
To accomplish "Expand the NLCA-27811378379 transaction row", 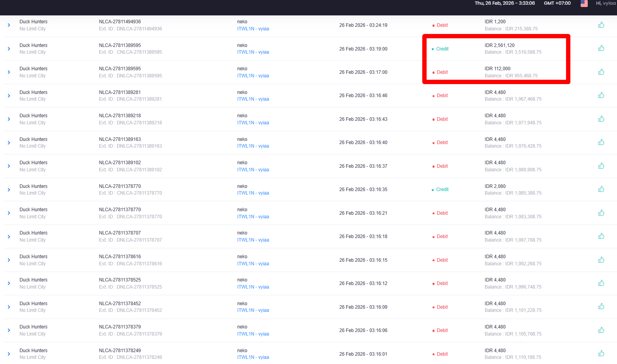I will coord(9,330).
